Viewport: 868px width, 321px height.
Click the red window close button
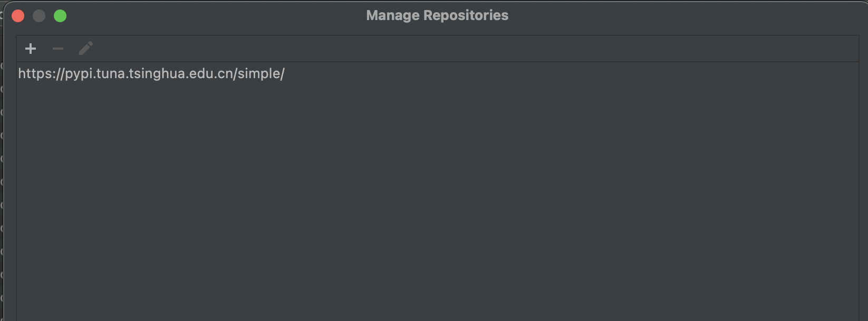click(18, 16)
